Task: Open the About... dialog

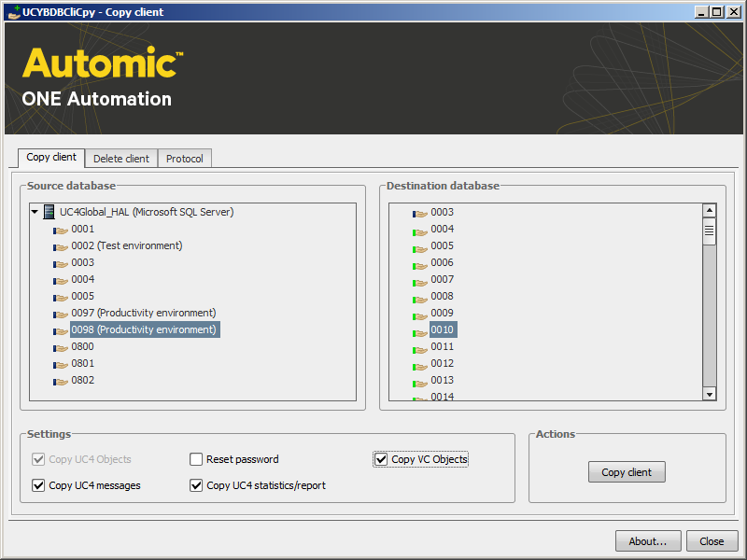Action: coord(648,541)
